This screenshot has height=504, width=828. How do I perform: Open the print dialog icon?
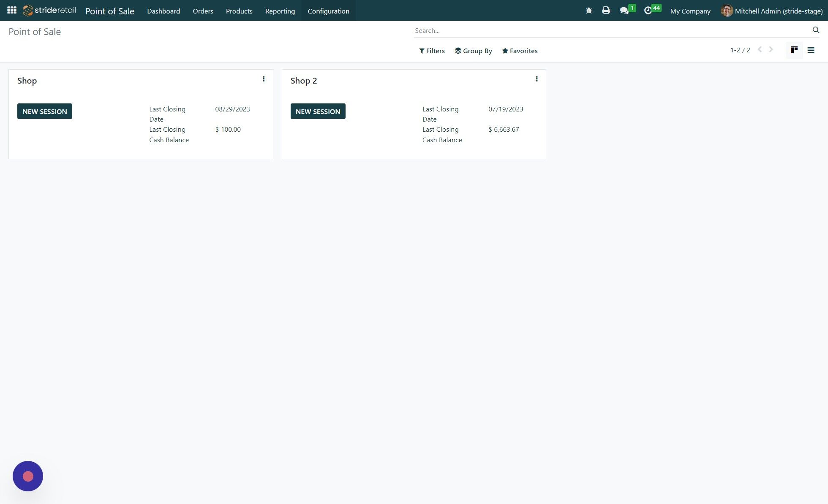coord(606,10)
